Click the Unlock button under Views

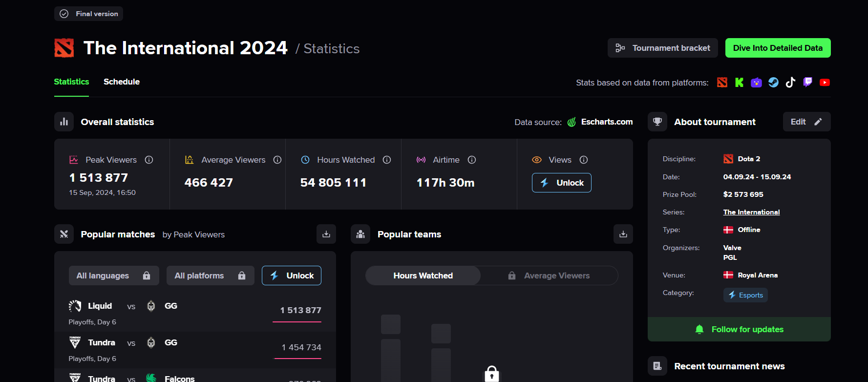562,183
